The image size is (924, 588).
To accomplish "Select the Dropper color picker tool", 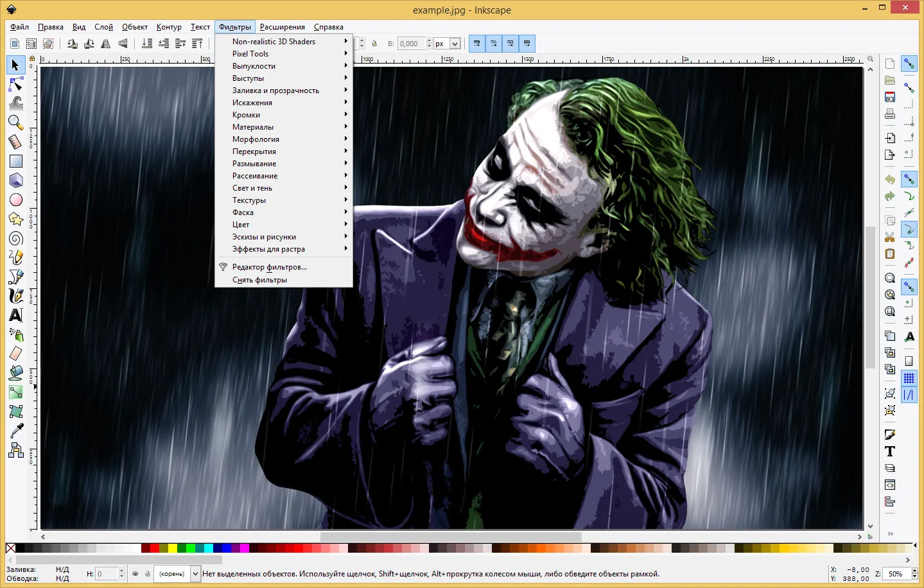I will [15, 431].
